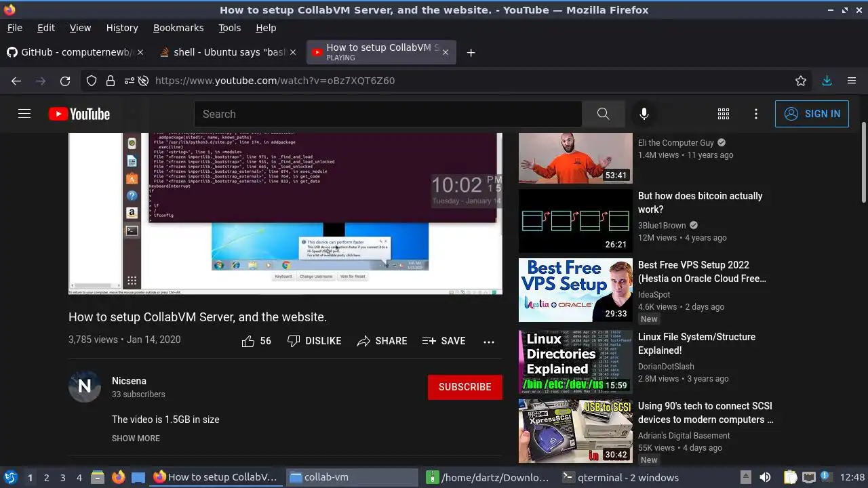Close the shell - Ubuntu tab
The height and width of the screenshot is (488, 868).
293,52
